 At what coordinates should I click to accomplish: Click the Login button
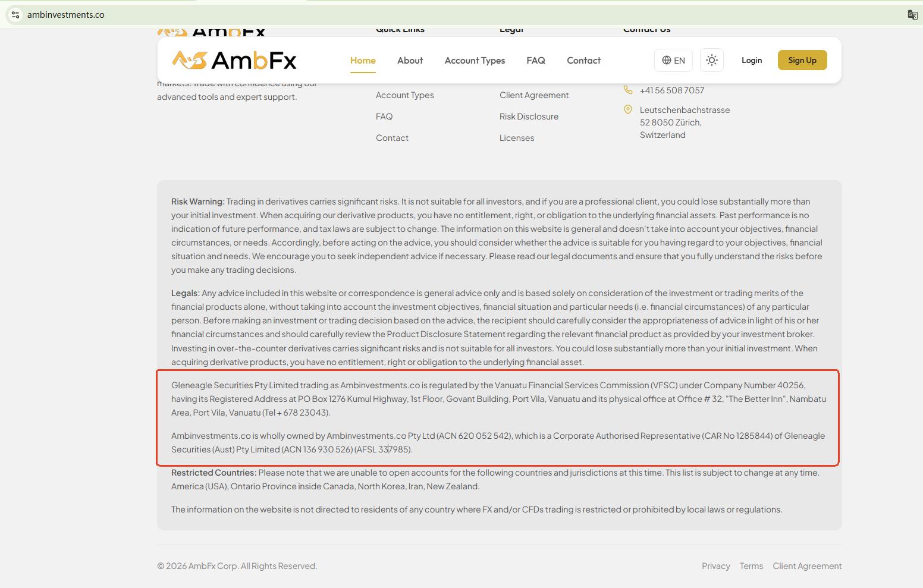pos(752,60)
